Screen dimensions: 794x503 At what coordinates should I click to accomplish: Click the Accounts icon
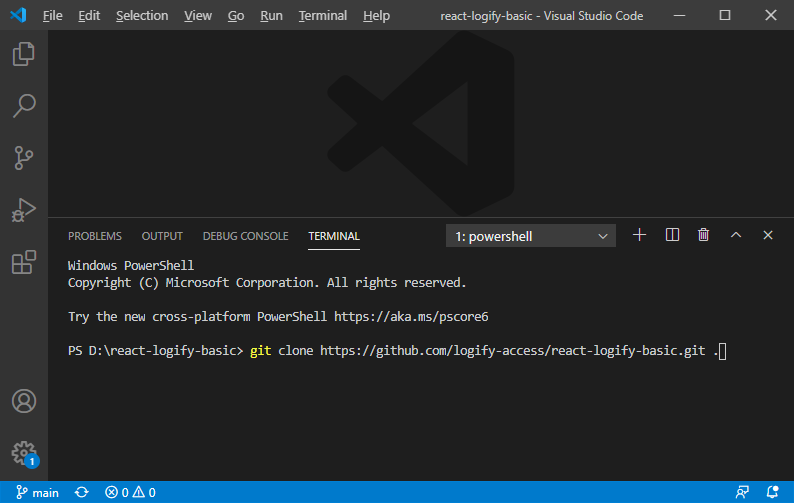click(24, 401)
